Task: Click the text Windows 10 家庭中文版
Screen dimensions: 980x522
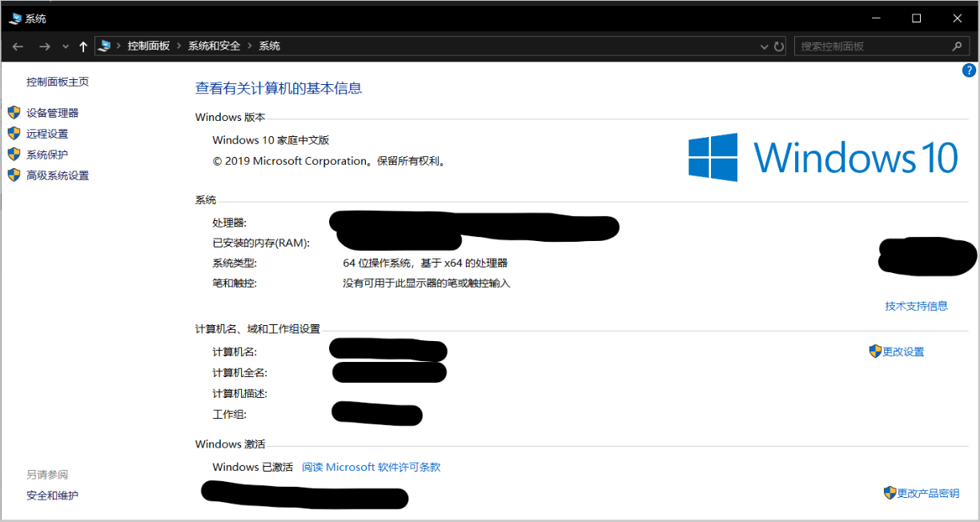Action: click(x=271, y=140)
